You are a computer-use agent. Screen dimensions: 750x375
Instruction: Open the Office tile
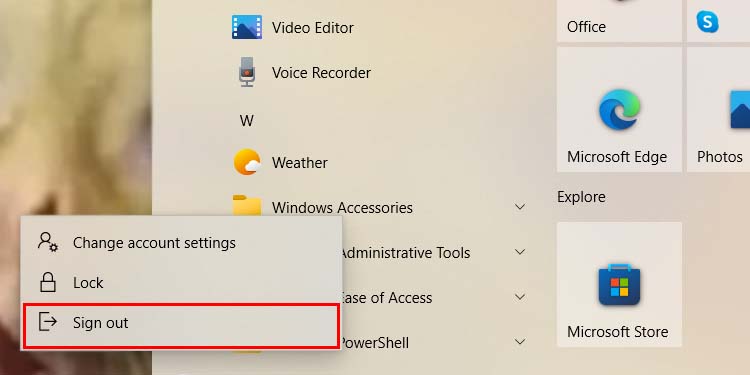619,21
